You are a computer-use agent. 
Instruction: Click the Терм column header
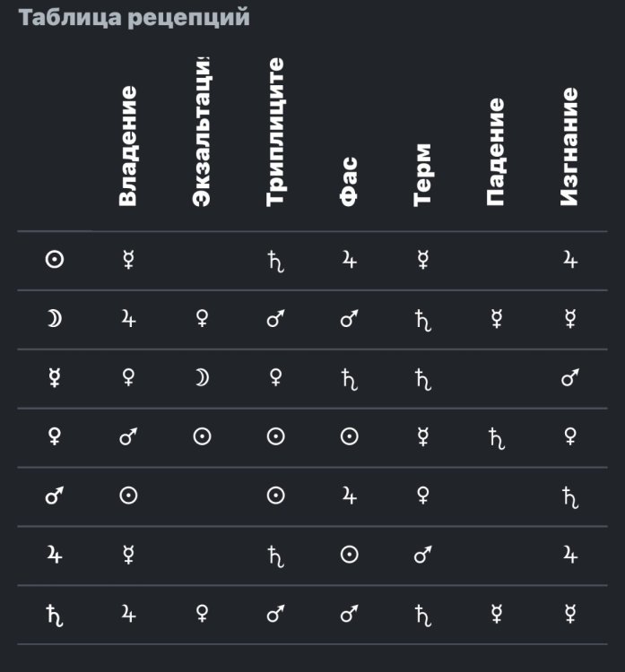(423, 175)
